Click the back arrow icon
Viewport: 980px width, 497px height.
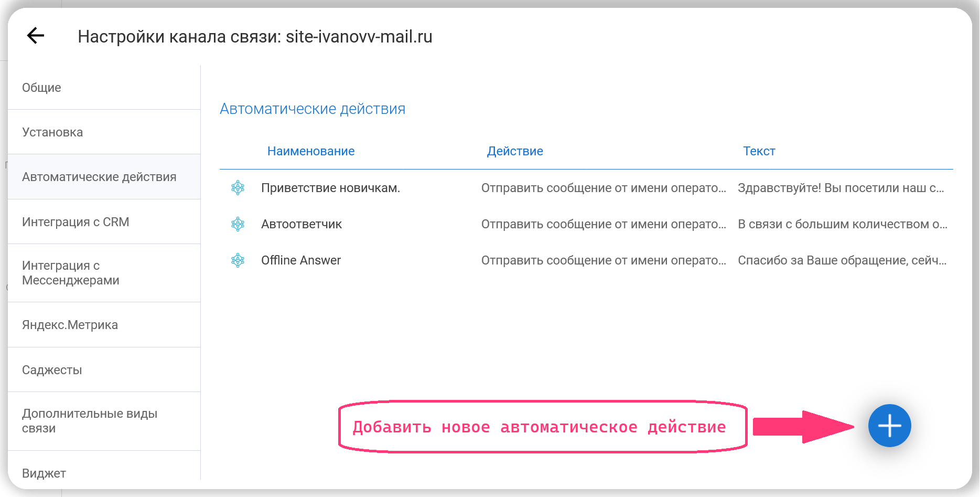(36, 36)
